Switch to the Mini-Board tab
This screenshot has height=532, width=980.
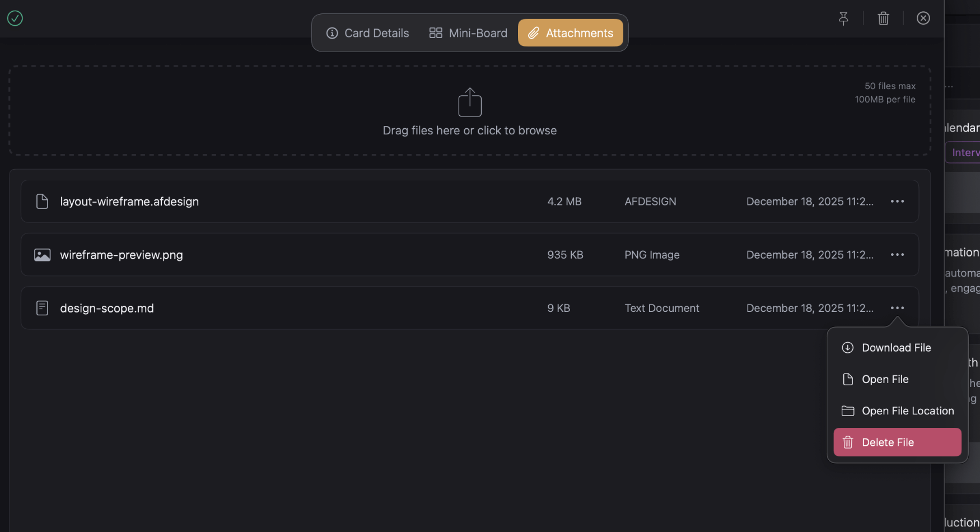pos(468,32)
